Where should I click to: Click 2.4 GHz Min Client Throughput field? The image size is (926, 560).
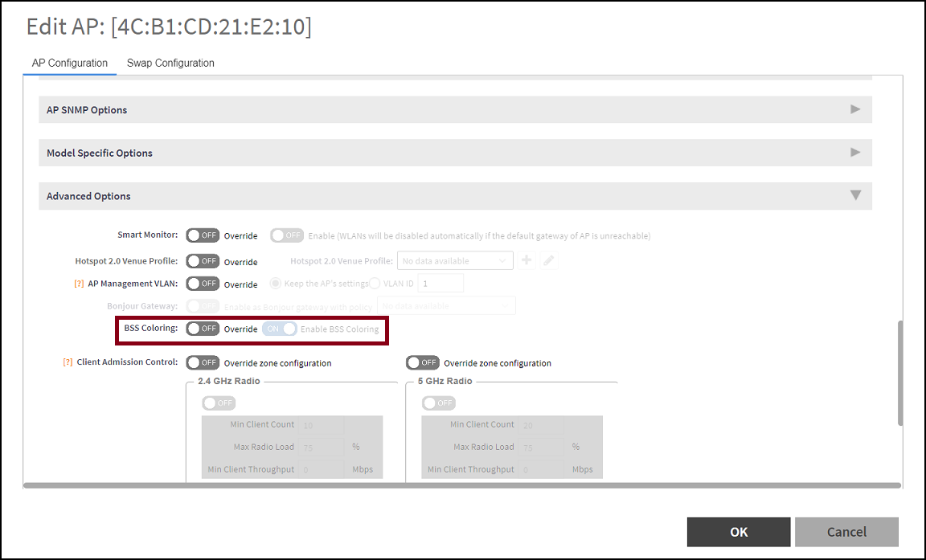(322, 470)
